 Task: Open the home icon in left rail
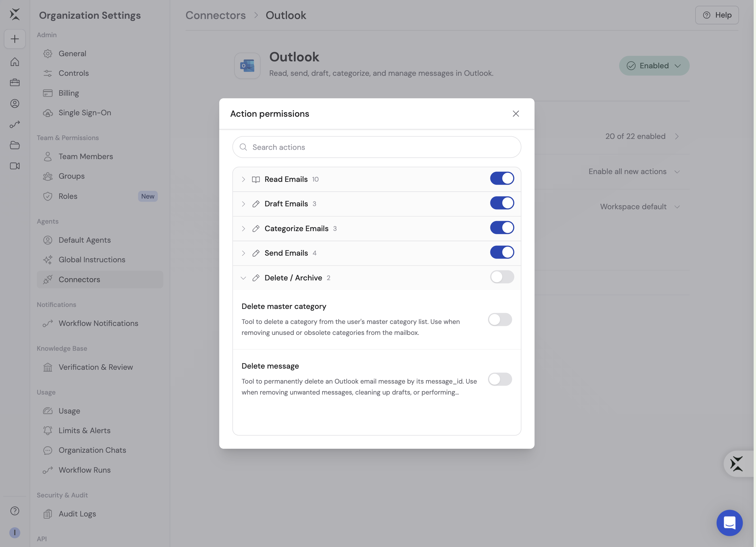point(15,62)
